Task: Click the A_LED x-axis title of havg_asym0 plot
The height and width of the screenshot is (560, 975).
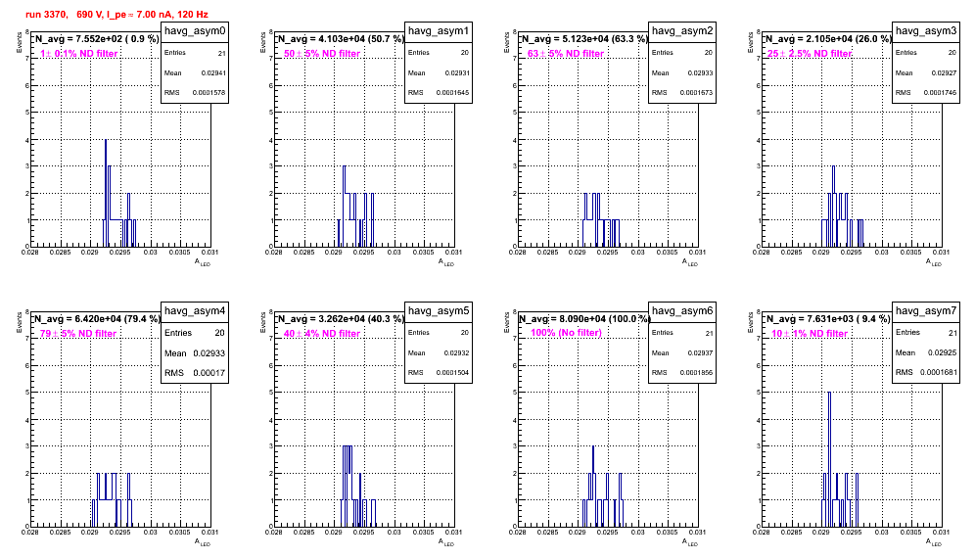Action: (x=203, y=262)
